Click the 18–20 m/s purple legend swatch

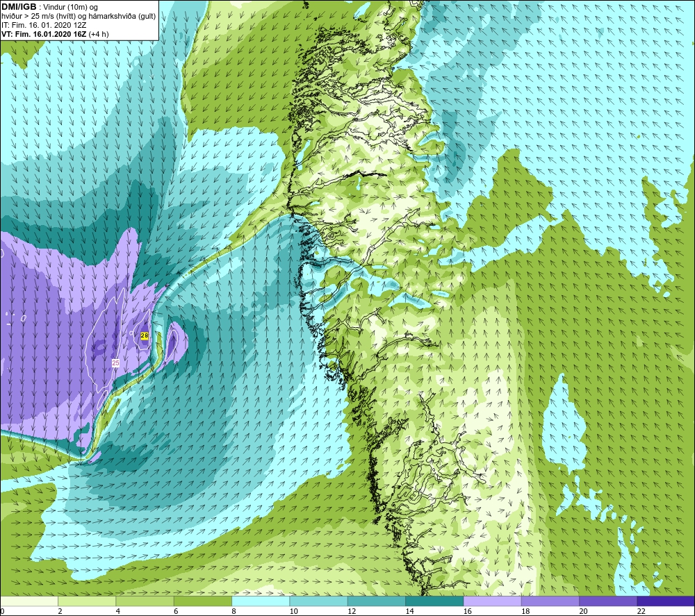pos(550,601)
